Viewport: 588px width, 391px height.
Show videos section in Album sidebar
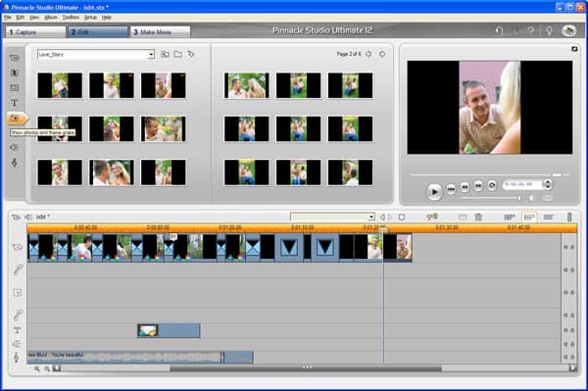click(x=15, y=58)
